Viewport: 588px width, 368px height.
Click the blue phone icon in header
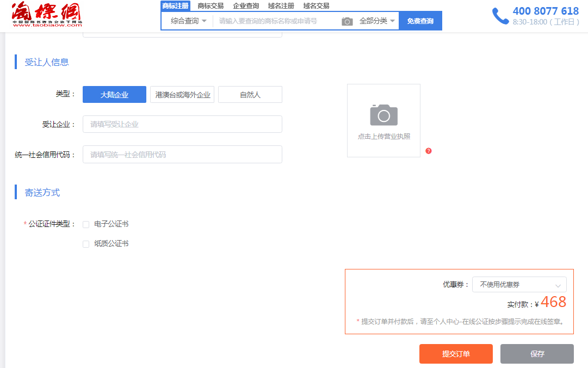[x=500, y=16]
